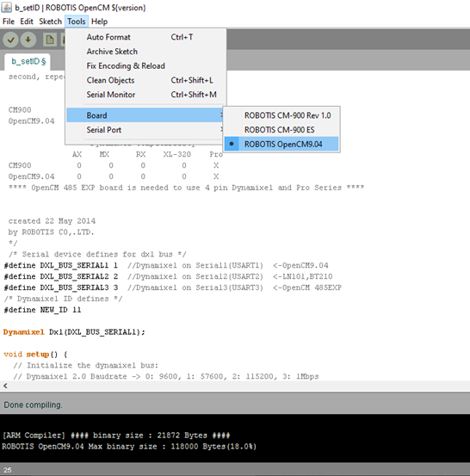
Task: Click the Dynamixel 2.0 Baudrate comment line
Action: pos(166,376)
